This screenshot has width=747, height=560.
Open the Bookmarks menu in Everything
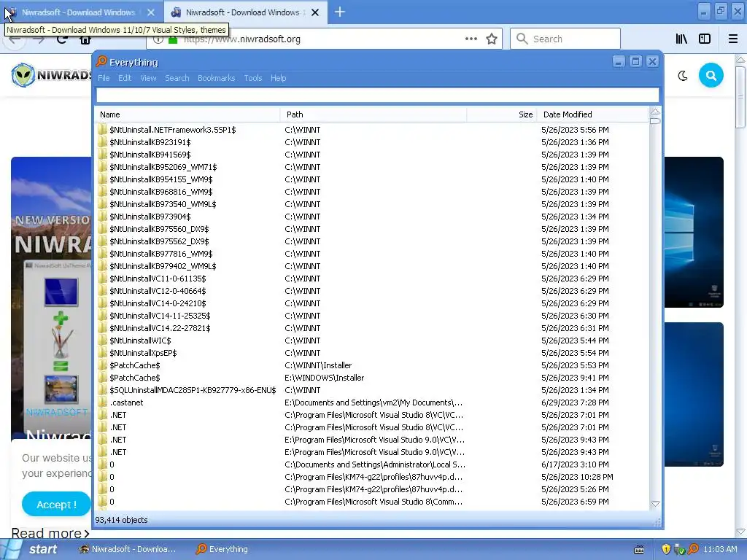pyautogui.click(x=216, y=78)
